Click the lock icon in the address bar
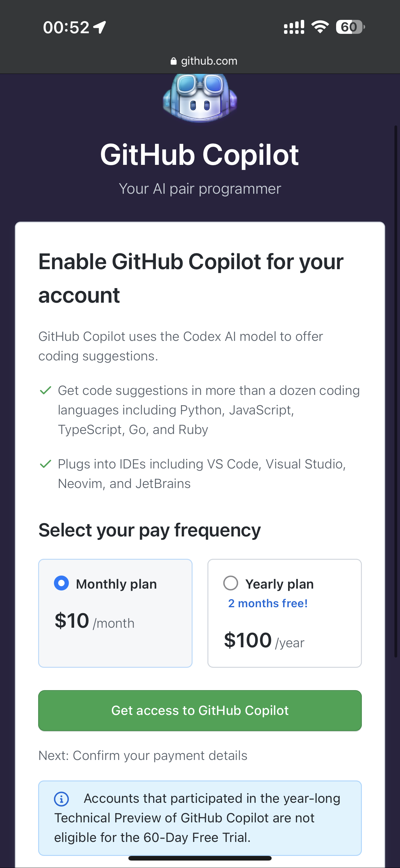Screen dimensions: 400x868 tap(173, 61)
